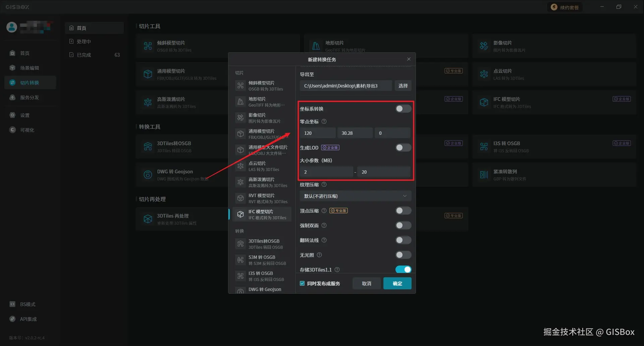Click the help icon beside 强制双面

click(324, 225)
